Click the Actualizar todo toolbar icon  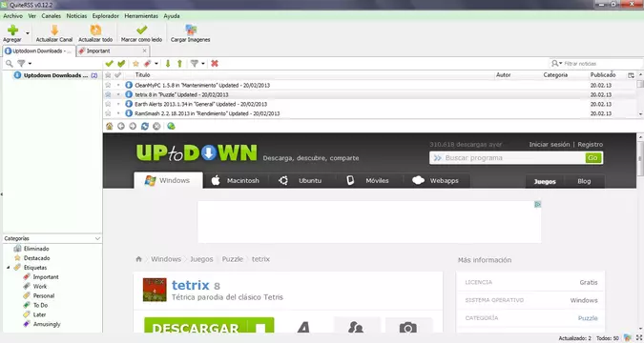pyautogui.click(x=95, y=30)
